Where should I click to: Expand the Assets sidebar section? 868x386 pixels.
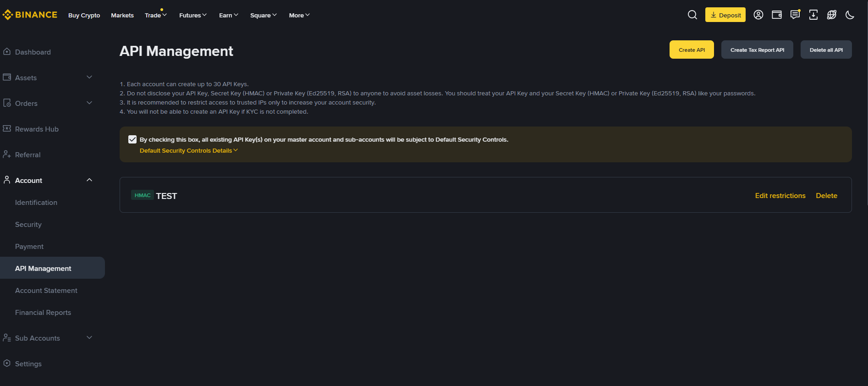pyautogui.click(x=89, y=77)
